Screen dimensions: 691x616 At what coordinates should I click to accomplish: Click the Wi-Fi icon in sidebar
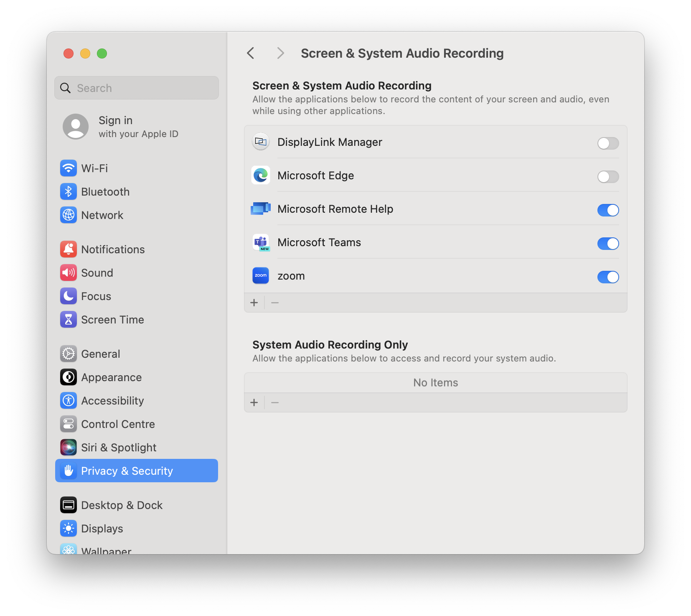click(69, 168)
